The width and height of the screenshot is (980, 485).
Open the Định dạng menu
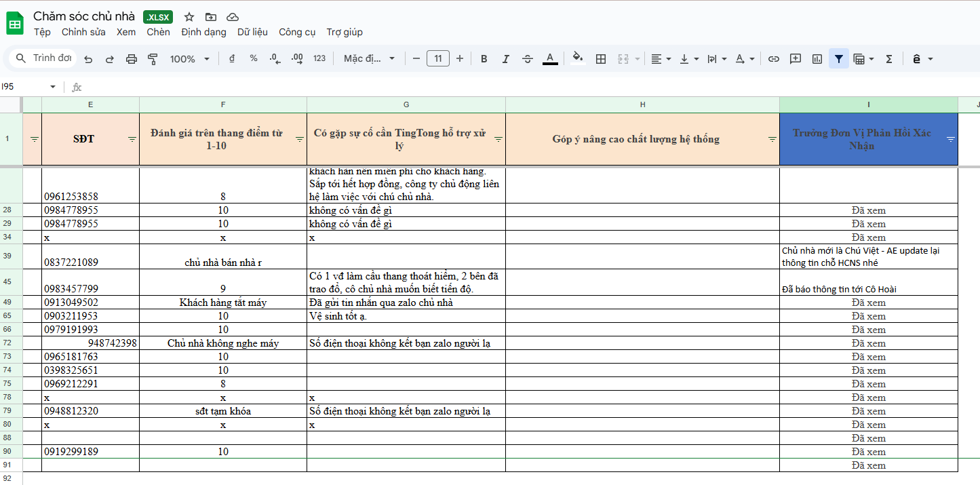[203, 32]
